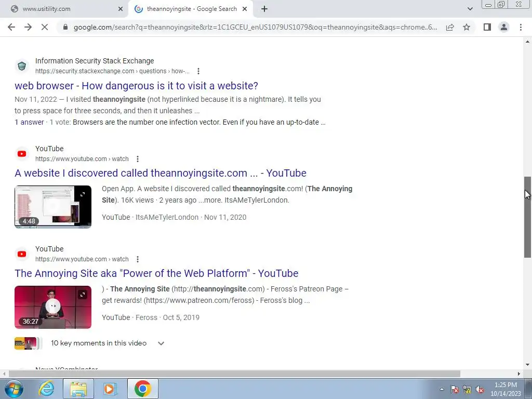The image size is (532, 399).
Task: Expand preview on the 4:48 video thumbnail
Action: tap(83, 194)
